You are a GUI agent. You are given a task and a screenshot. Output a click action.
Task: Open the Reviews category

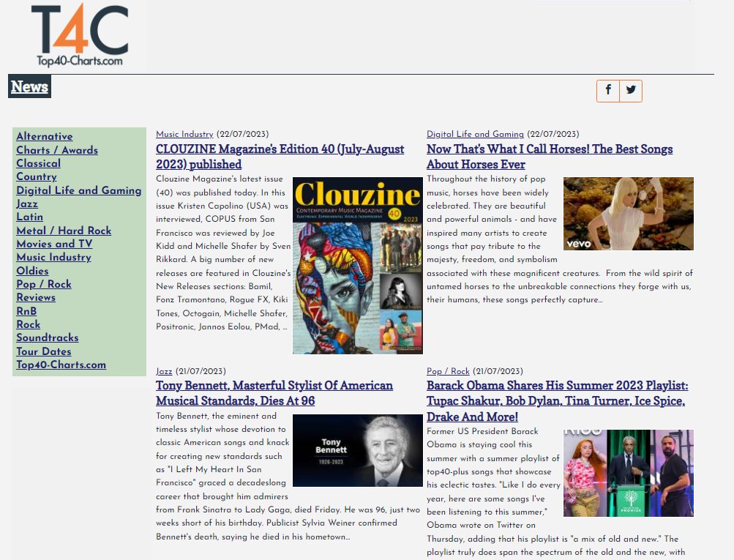[x=36, y=297]
